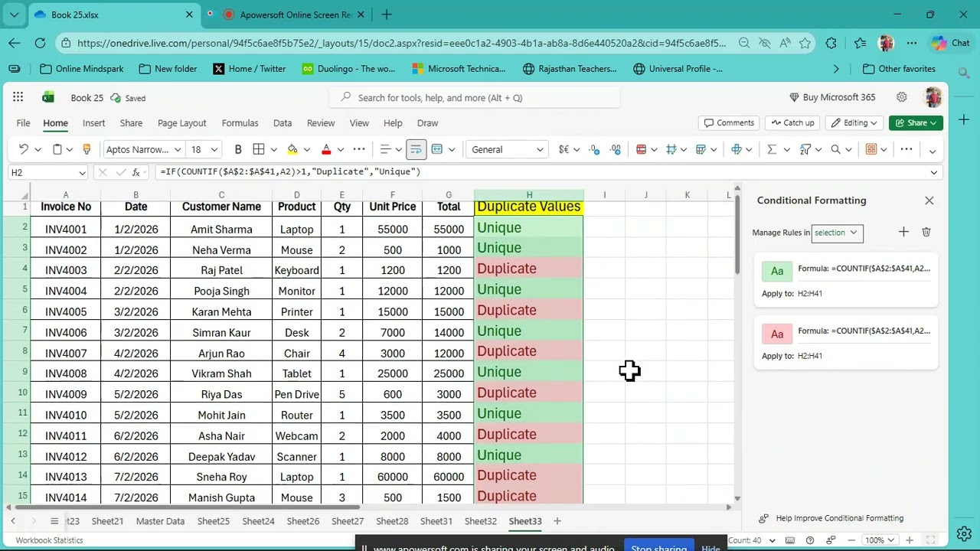Open the app launcher waffle icon

point(18,97)
